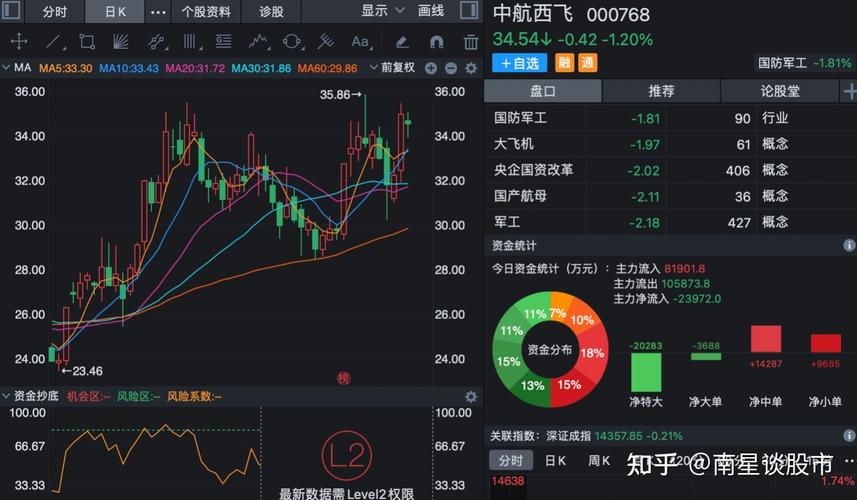Screen dimensions: 857x500
Task: Click the trash icon to delete drawings
Action: click(x=471, y=42)
